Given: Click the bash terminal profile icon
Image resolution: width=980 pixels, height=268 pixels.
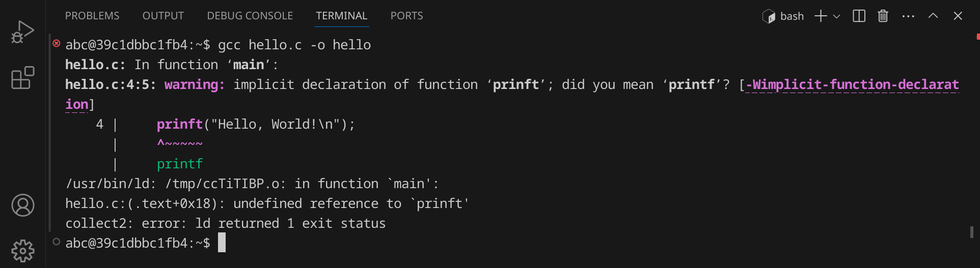Looking at the screenshot, I should [x=769, y=16].
